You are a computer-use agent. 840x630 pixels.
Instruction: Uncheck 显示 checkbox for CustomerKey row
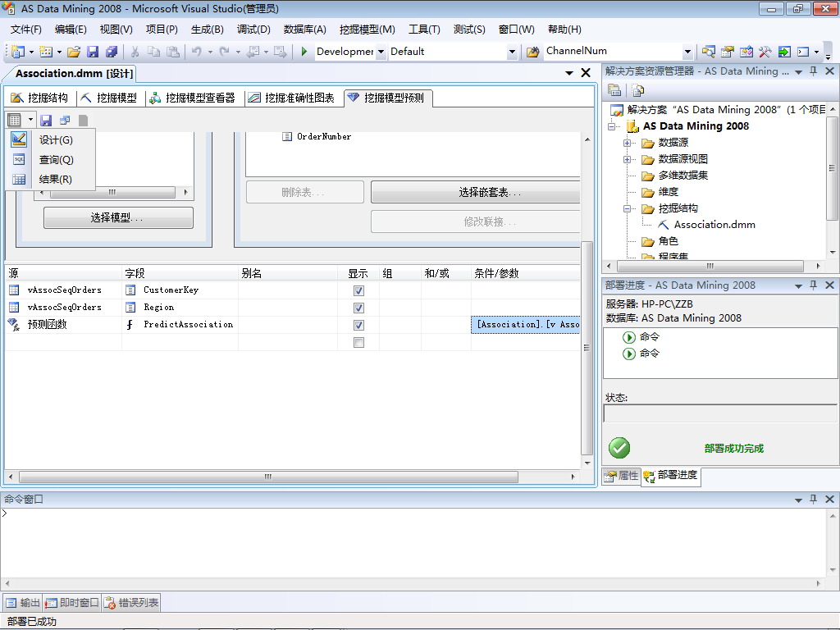click(x=359, y=290)
